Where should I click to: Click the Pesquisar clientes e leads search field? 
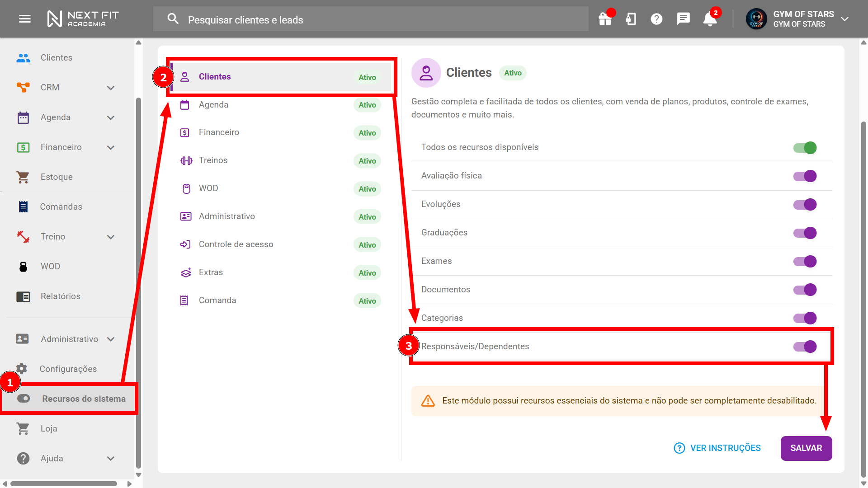point(371,20)
